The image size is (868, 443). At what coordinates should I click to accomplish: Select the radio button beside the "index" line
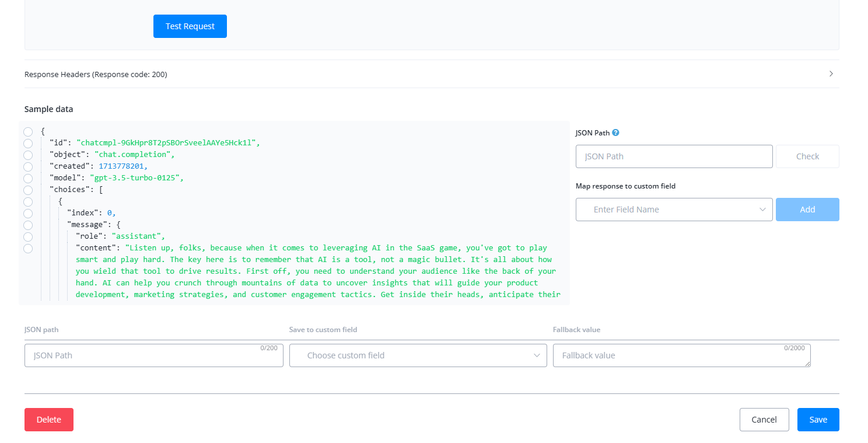[28, 214]
